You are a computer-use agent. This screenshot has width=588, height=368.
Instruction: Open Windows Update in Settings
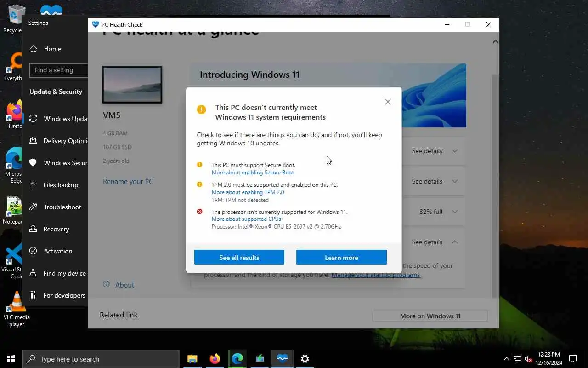[56, 119]
